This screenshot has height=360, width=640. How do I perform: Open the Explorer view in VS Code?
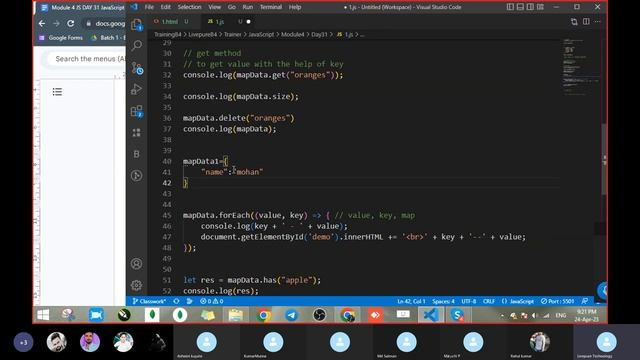point(137,24)
